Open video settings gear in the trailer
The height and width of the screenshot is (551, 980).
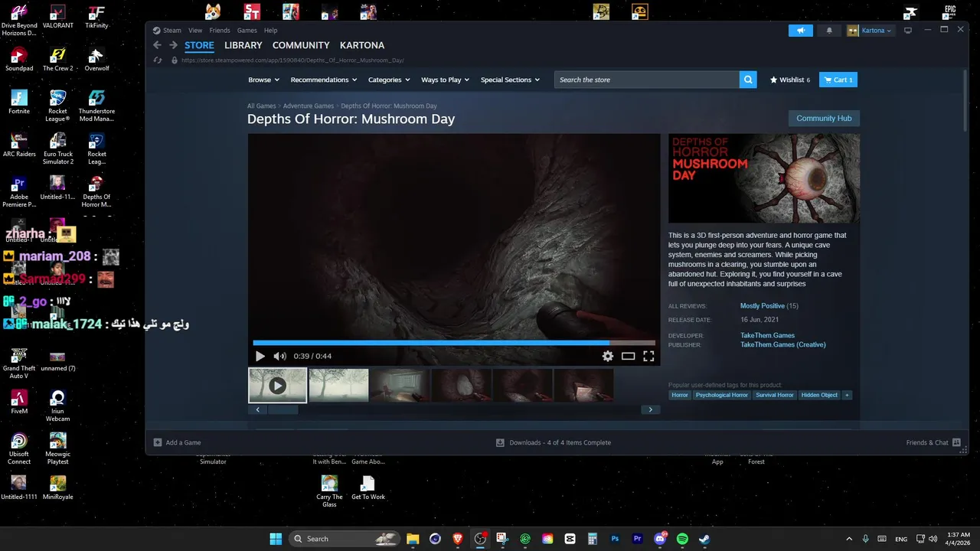608,356
